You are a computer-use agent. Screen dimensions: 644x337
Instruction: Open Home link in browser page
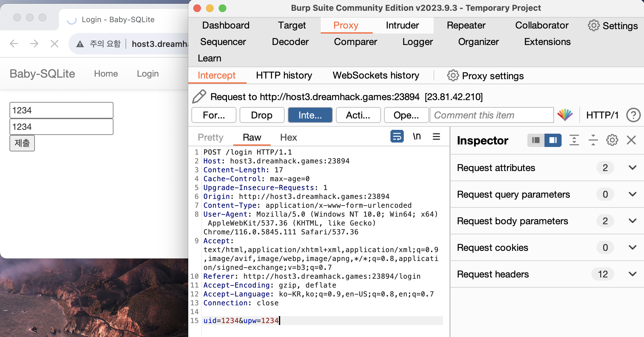click(106, 73)
